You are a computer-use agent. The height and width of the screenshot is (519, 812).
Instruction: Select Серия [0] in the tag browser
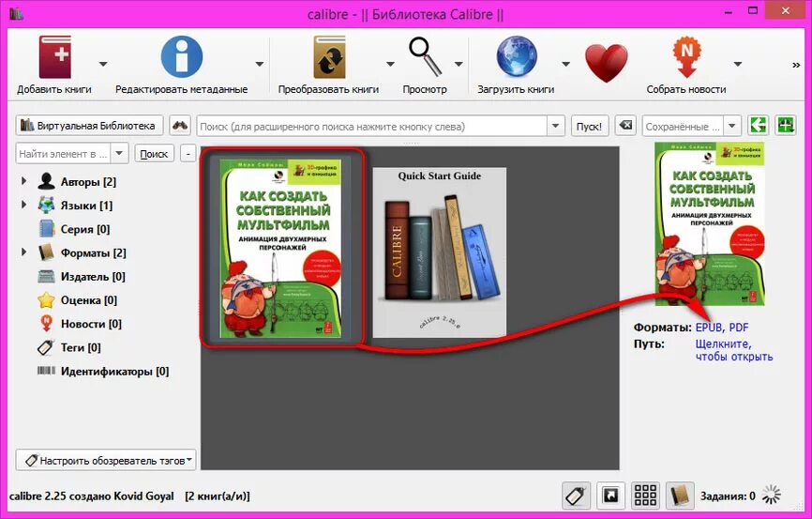[85, 229]
